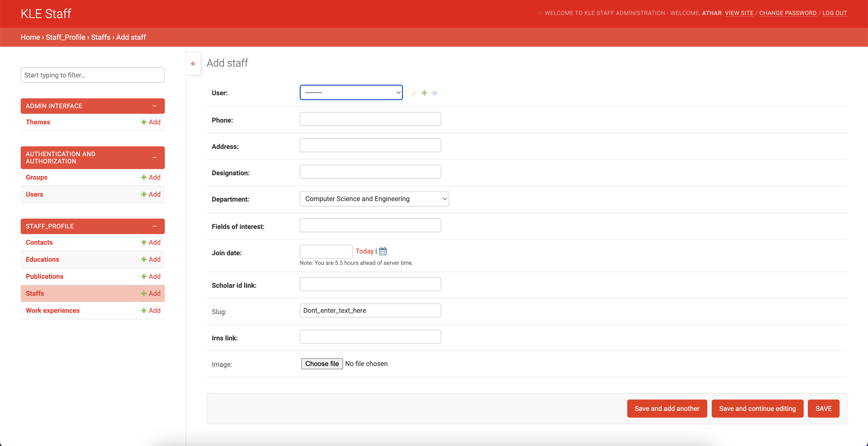868x446 pixels.
Task: Open the User dropdown
Action: click(x=351, y=92)
